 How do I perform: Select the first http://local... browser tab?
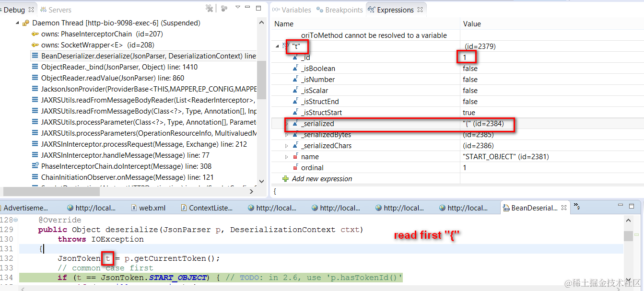tap(91, 208)
